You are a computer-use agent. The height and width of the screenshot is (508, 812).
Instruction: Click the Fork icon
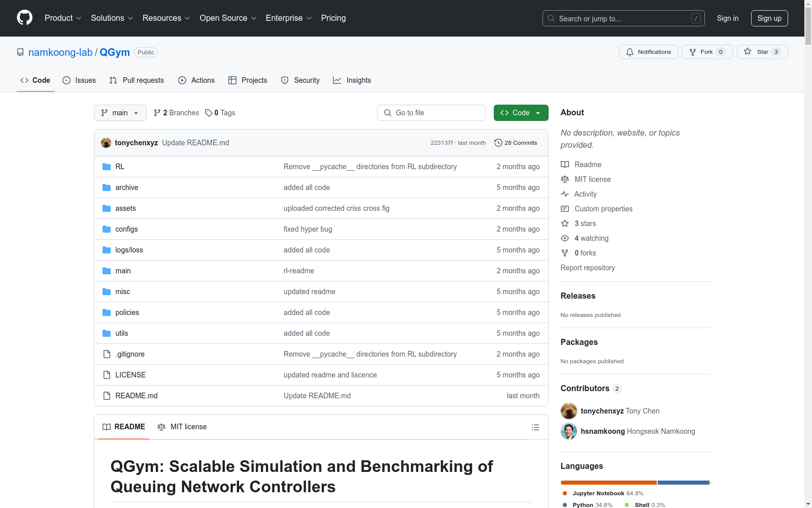pos(693,52)
